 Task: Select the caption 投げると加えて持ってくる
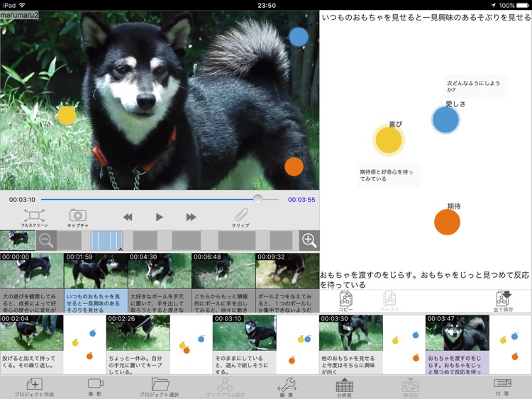[32, 363]
